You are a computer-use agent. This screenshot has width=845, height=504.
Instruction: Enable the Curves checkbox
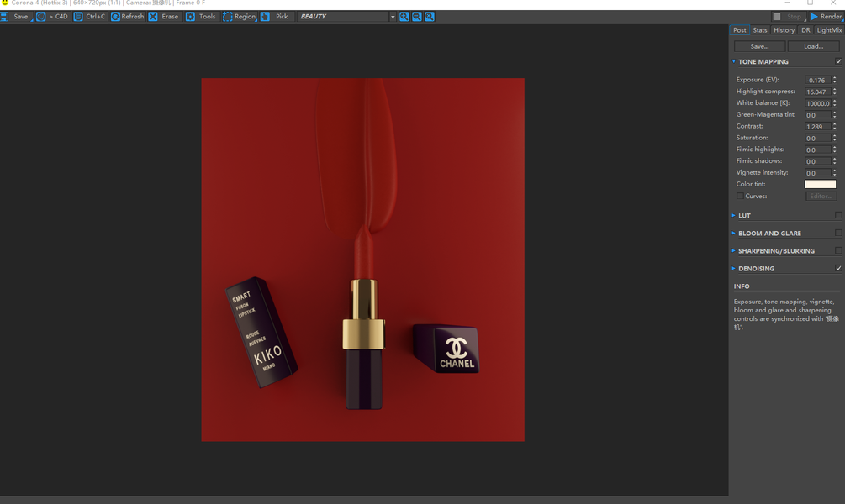[x=740, y=196]
